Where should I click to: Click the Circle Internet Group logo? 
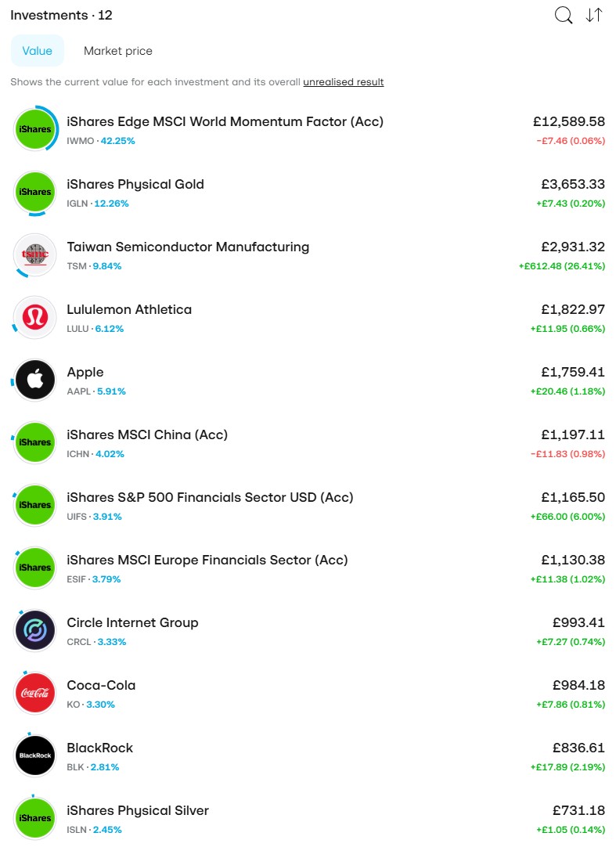tap(35, 630)
